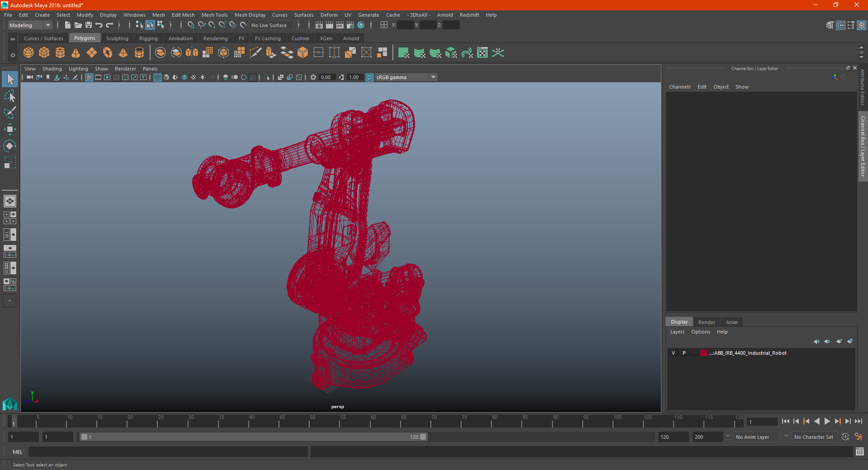
Task: Activate the Paint selection tool
Action: pyautogui.click(x=10, y=113)
